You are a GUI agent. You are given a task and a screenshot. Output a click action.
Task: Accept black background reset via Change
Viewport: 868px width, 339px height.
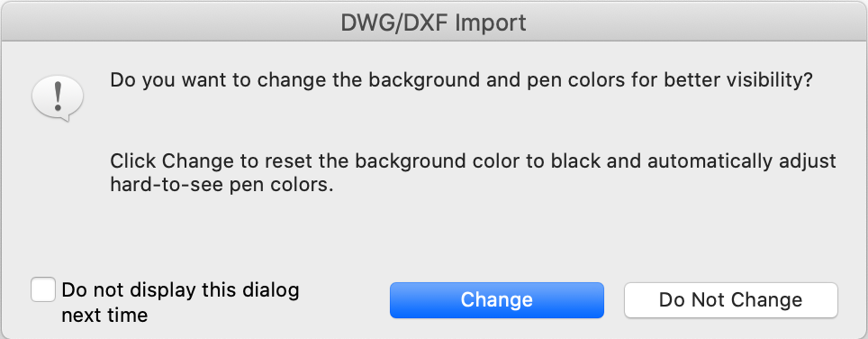[496, 300]
